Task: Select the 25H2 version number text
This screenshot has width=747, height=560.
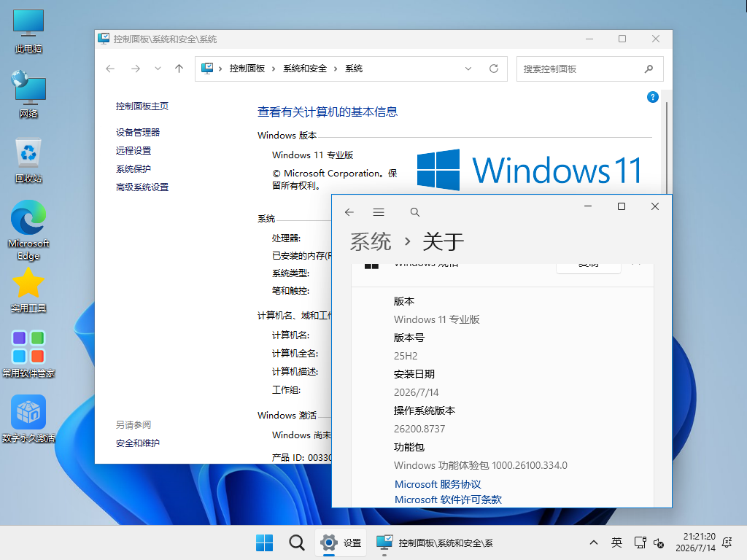Action: click(x=406, y=356)
